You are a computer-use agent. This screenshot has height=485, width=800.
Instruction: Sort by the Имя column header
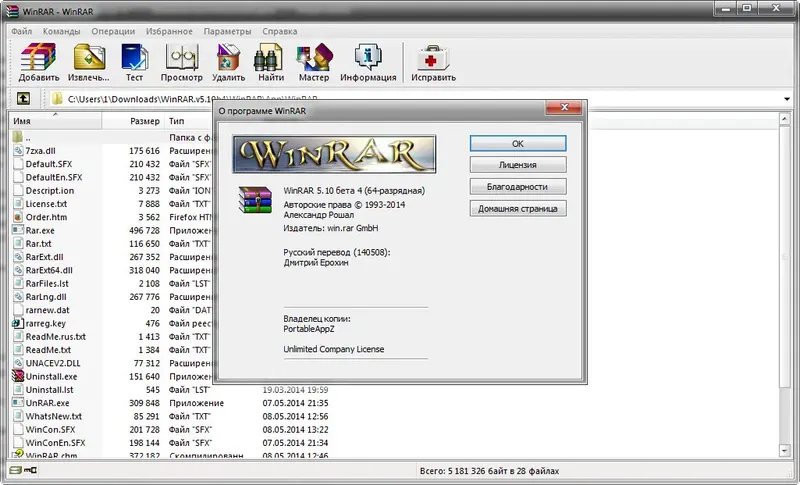55,121
